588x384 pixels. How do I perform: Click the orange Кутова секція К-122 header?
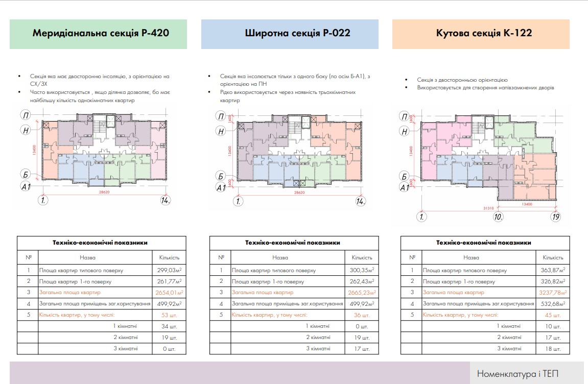pyautogui.click(x=481, y=34)
